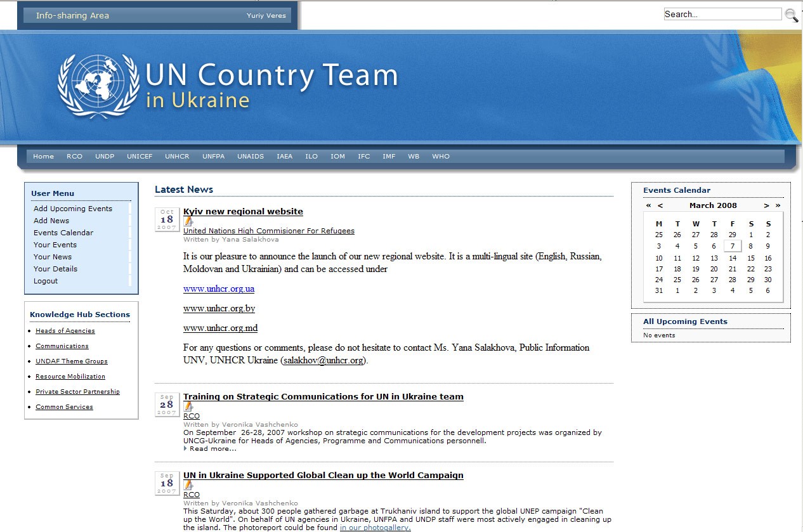Image resolution: width=803 pixels, height=532 pixels.
Task: Click edit icon under Global Clean up article
Action: coord(188,485)
